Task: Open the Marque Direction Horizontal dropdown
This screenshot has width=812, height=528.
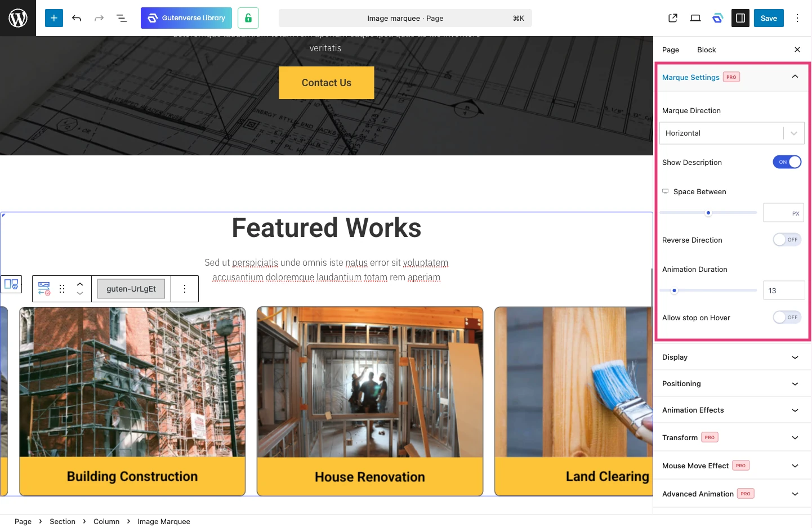Action: (731, 133)
